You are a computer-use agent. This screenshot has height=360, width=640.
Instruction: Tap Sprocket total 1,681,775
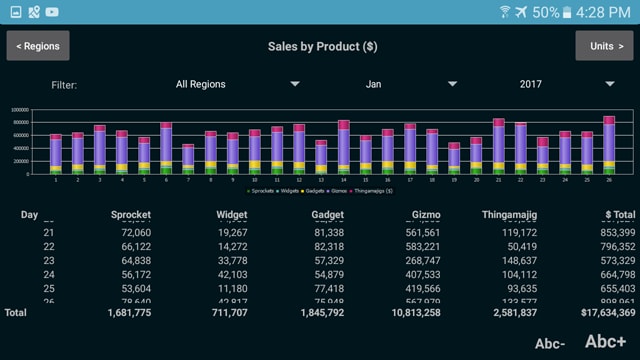tap(129, 313)
